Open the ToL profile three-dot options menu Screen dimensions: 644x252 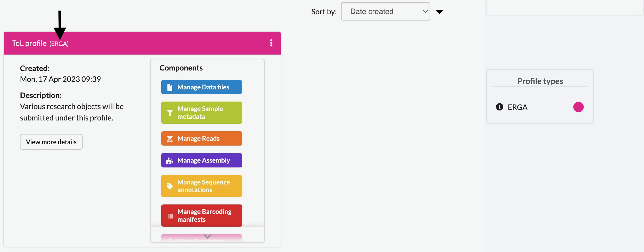click(x=271, y=43)
